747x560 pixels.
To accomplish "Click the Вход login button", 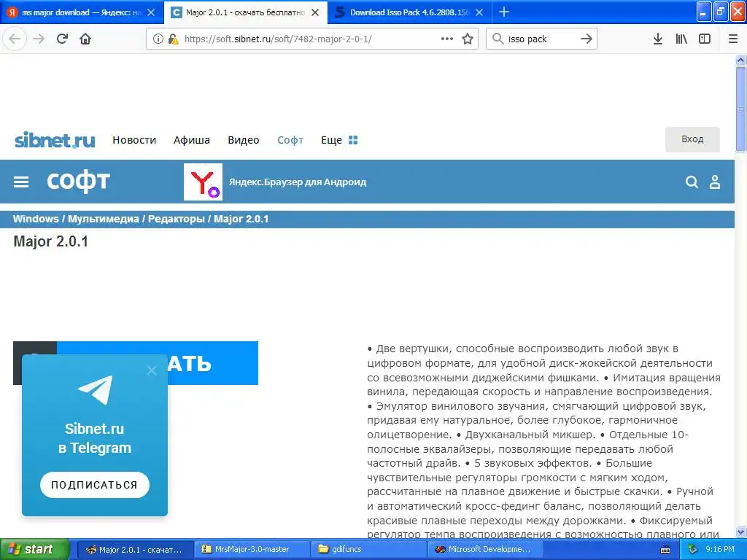I will pyautogui.click(x=692, y=139).
